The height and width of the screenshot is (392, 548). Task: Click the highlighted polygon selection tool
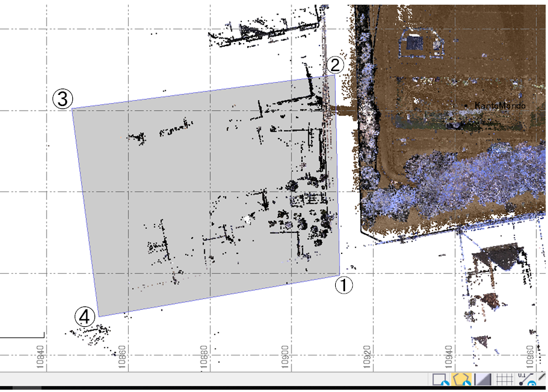coord(461,380)
